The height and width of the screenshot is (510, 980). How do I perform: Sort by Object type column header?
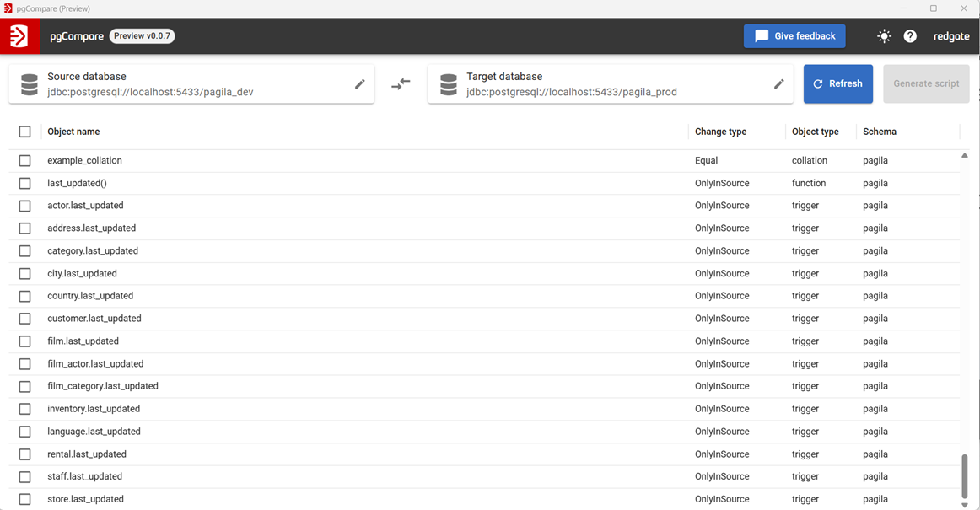pyautogui.click(x=815, y=132)
